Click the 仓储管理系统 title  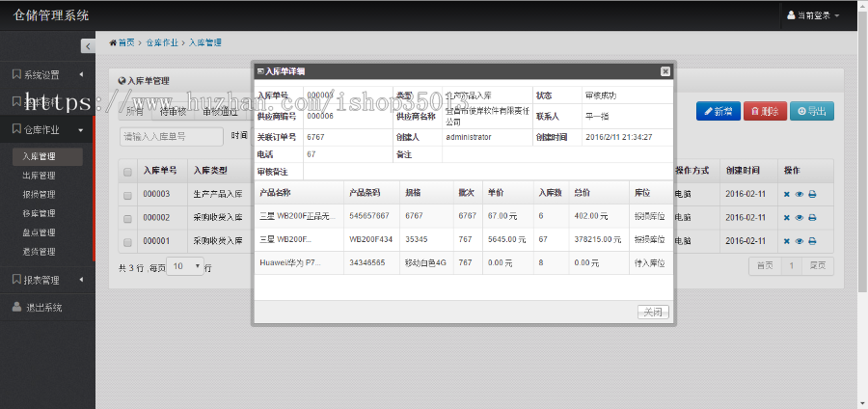[50, 15]
